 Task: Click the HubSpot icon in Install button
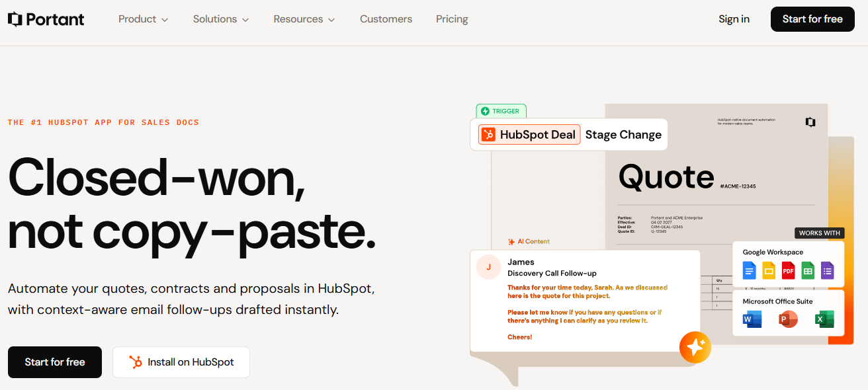pyautogui.click(x=136, y=362)
